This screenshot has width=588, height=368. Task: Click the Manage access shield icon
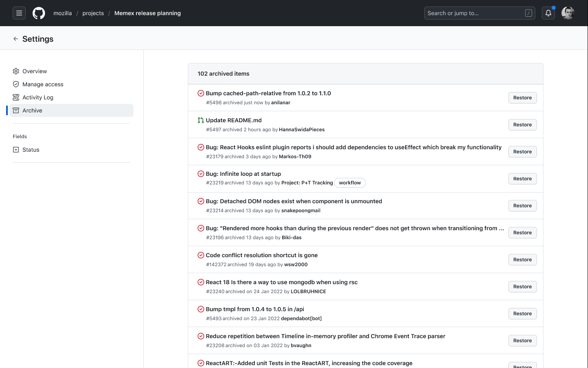click(16, 84)
